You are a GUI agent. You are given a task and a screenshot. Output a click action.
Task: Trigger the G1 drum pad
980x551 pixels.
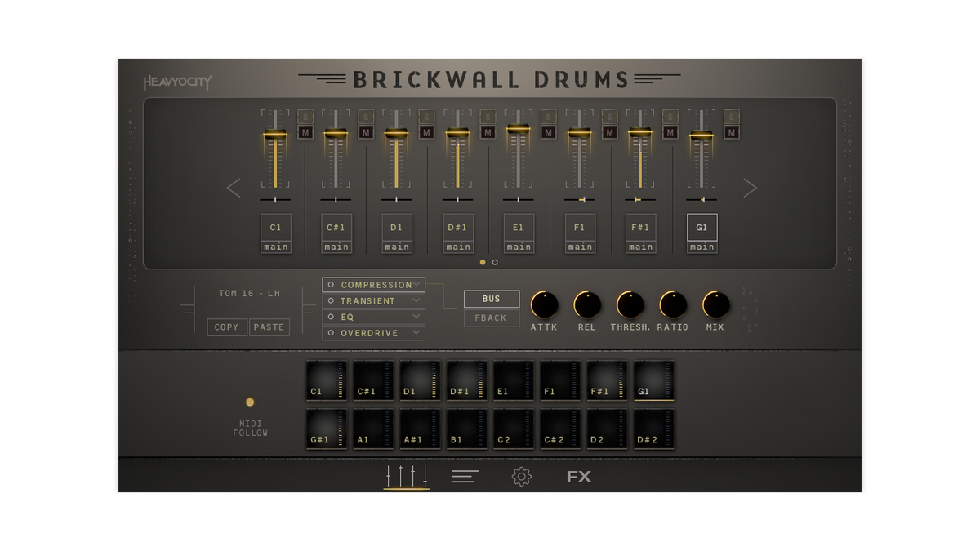point(654,381)
